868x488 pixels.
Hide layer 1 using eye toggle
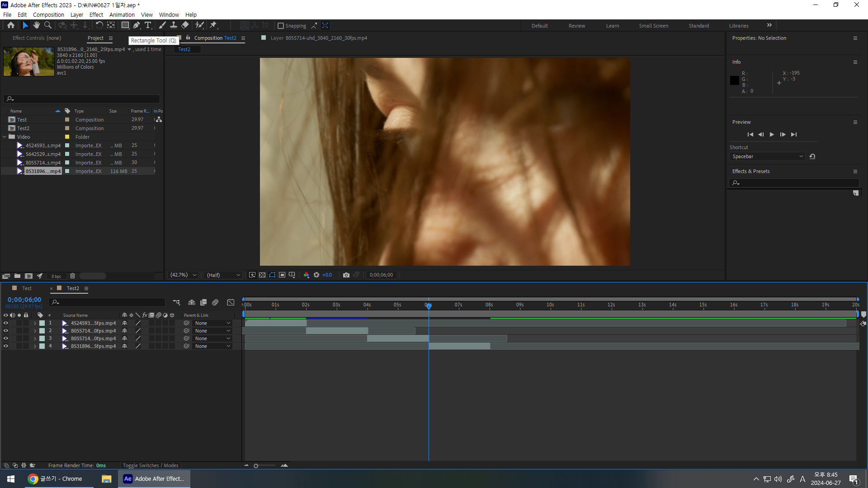(x=6, y=323)
